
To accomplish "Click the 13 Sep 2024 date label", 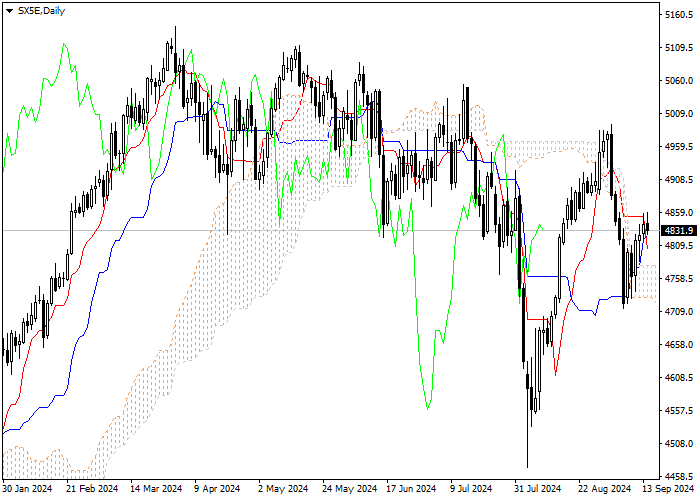I will pos(668,489).
